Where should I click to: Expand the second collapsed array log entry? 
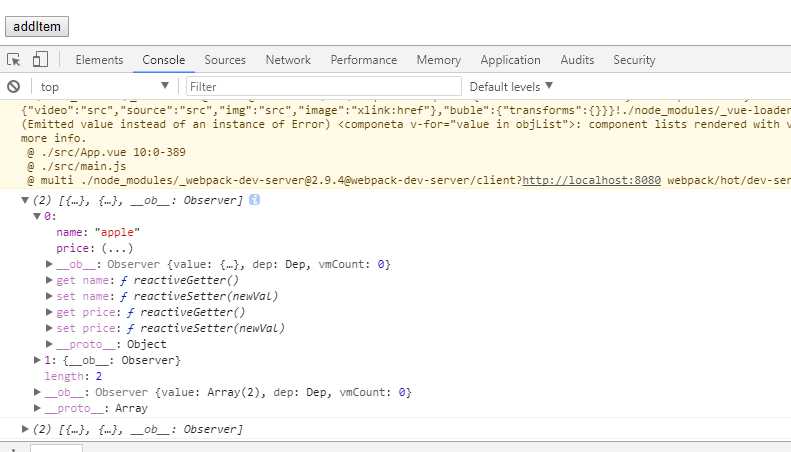[25, 429]
